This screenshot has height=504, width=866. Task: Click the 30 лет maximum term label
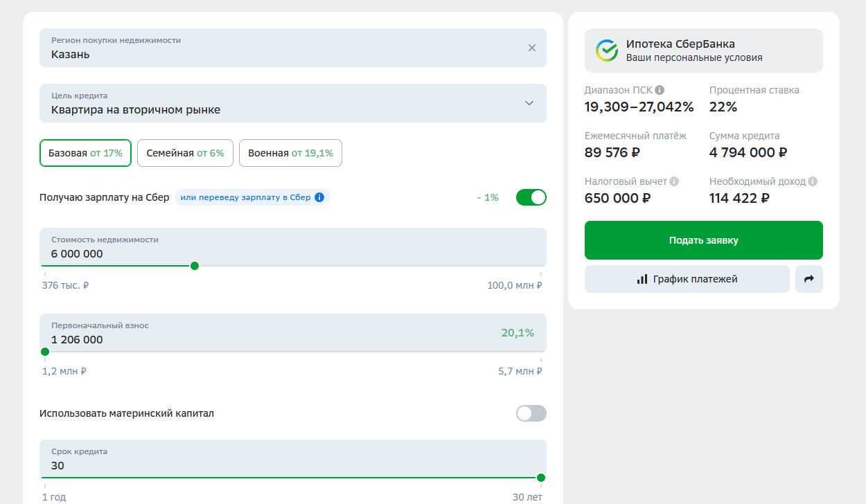[x=527, y=497]
